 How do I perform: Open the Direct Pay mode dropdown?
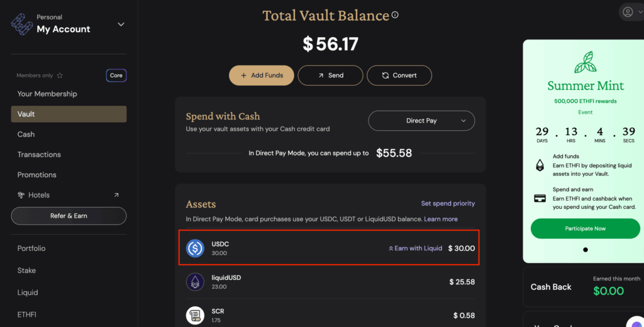(421, 121)
